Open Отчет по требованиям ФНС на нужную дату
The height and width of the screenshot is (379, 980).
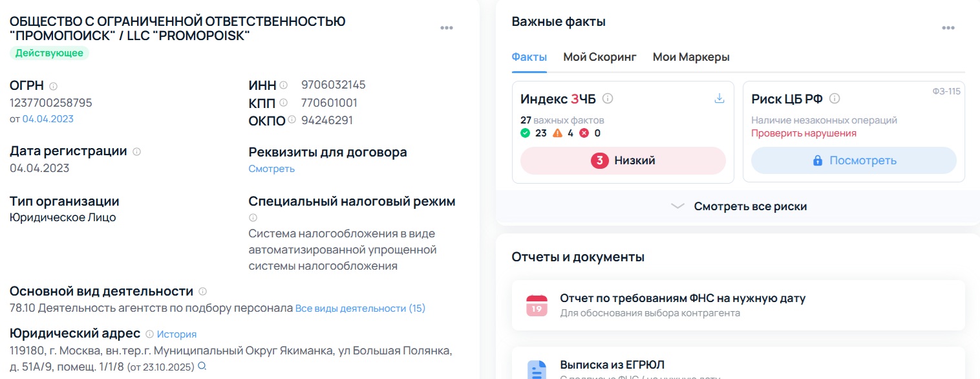point(738,305)
